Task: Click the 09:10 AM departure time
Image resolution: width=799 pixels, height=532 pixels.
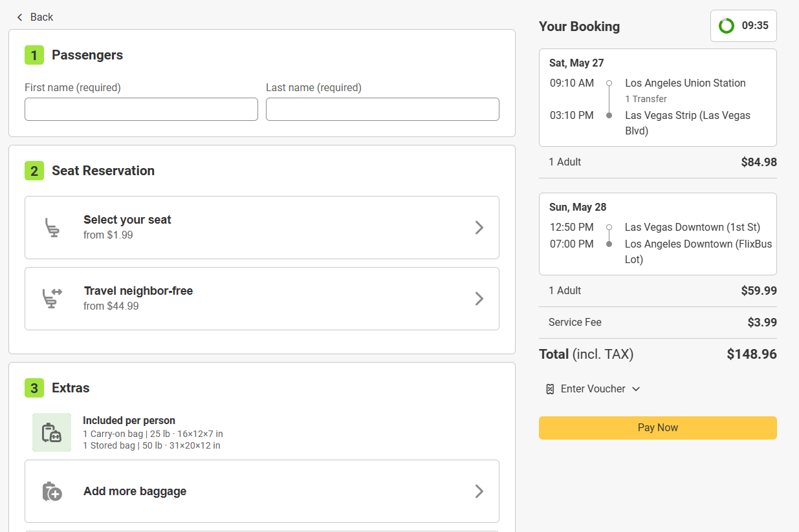Action: [572, 83]
